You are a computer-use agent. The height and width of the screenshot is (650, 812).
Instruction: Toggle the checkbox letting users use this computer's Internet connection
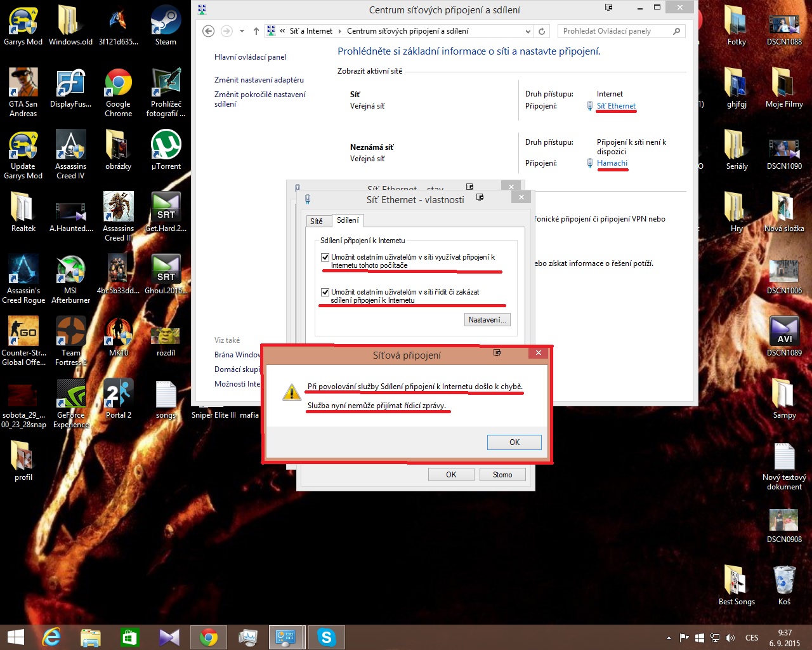coord(325,257)
